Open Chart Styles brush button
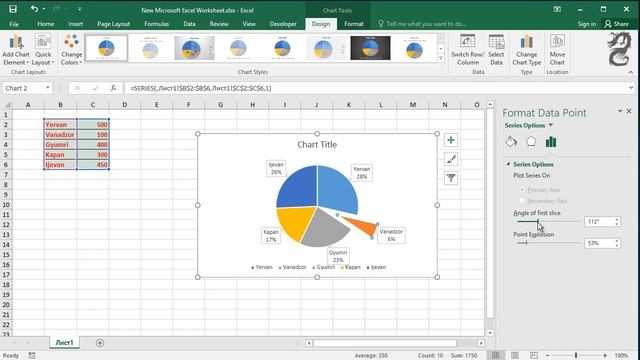The height and width of the screenshot is (360, 640). tap(451, 159)
